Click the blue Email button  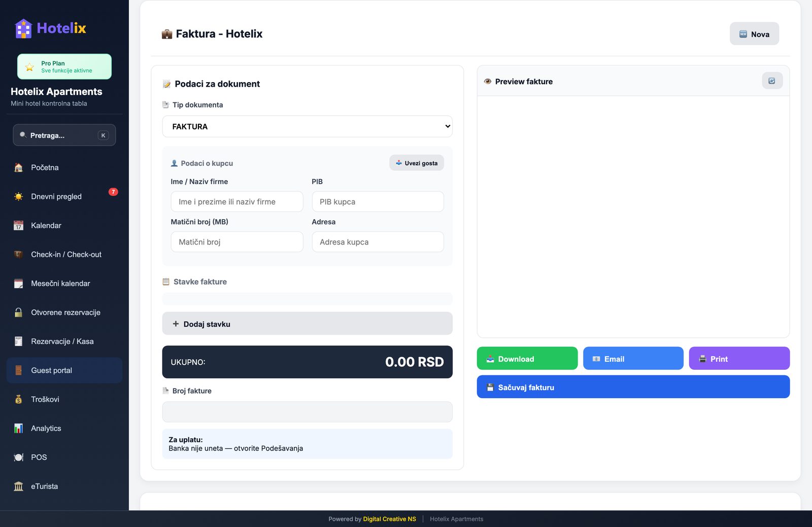coord(633,359)
